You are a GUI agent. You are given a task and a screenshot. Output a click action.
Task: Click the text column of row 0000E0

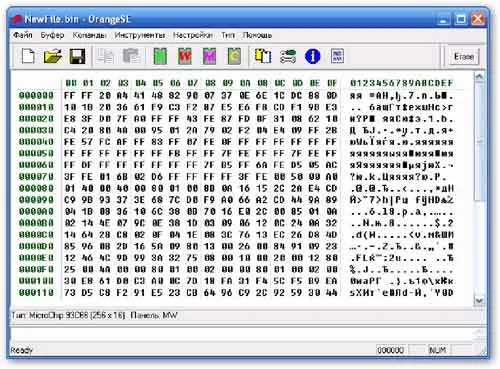click(x=401, y=258)
